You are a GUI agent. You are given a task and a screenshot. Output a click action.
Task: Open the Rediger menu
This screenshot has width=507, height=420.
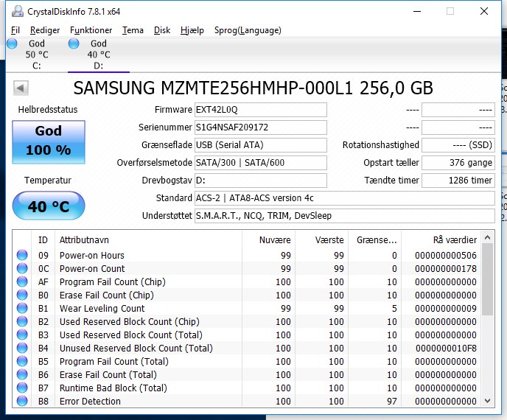pos(45,30)
